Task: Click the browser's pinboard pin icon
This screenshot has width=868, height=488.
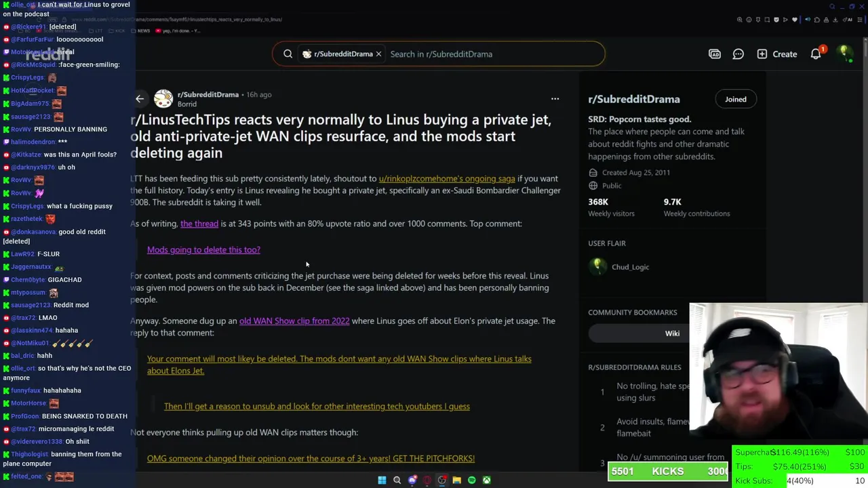Action: (758, 20)
